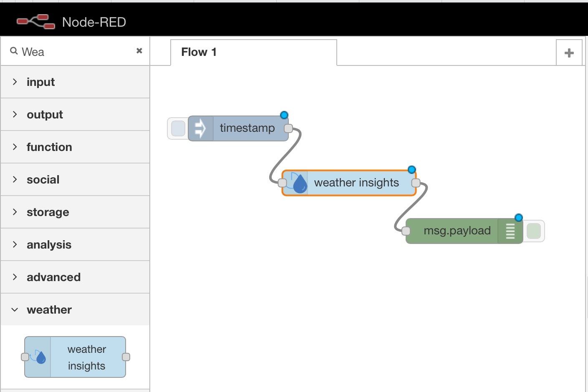Expand the input palette category
The height and width of the screenshot is (392, 588).
(x=75, y=82)
